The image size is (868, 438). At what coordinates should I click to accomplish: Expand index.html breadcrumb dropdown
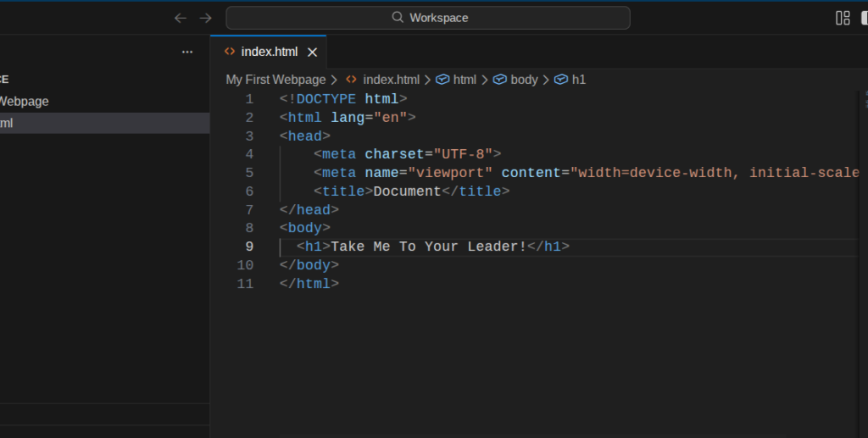click(x=391, y=80)
